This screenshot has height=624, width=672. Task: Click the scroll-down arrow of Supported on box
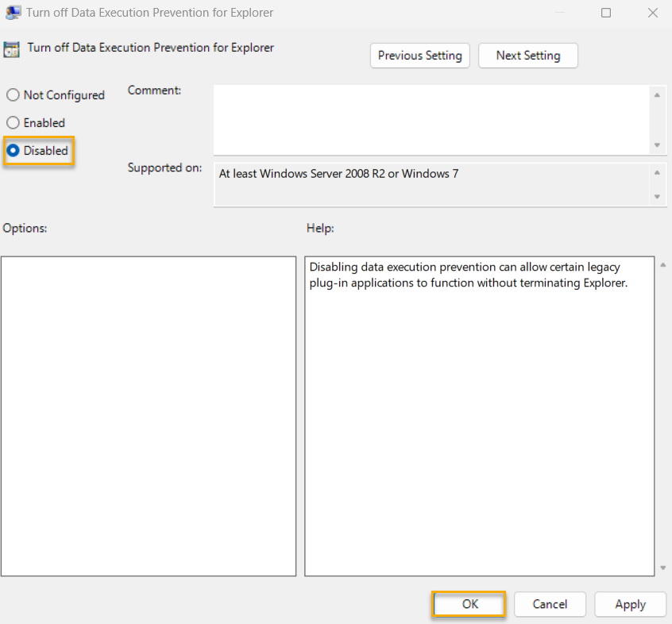click(x=658, y=198)
